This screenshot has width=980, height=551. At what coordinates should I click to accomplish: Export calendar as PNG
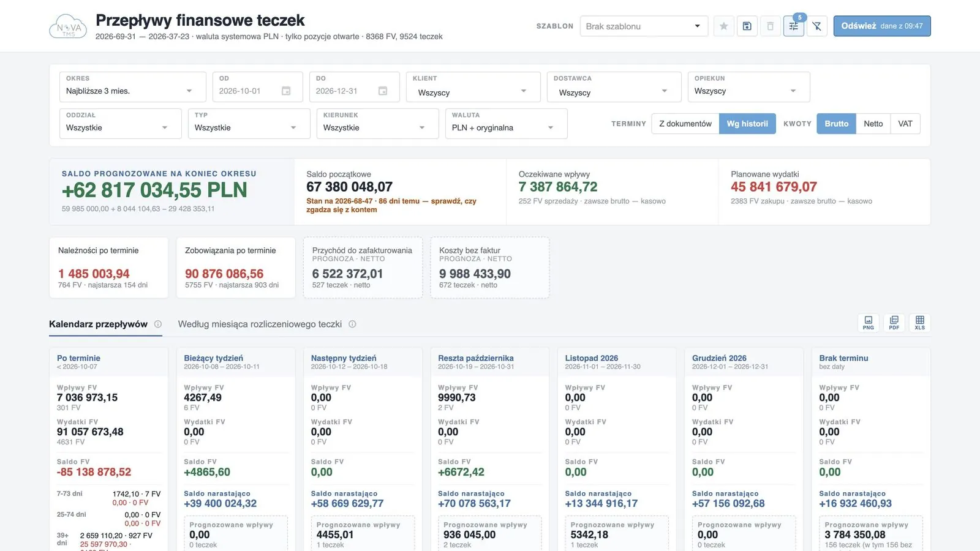click(869, 323)
